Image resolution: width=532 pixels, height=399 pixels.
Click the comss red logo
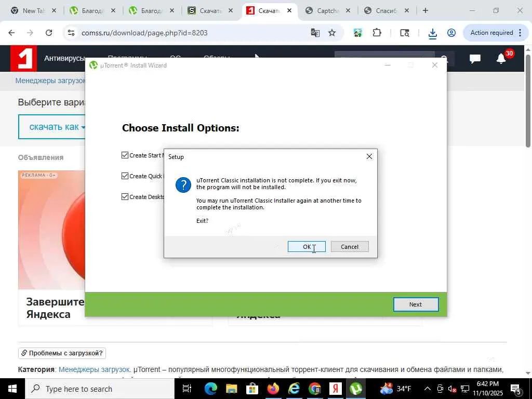coord(23,58)
